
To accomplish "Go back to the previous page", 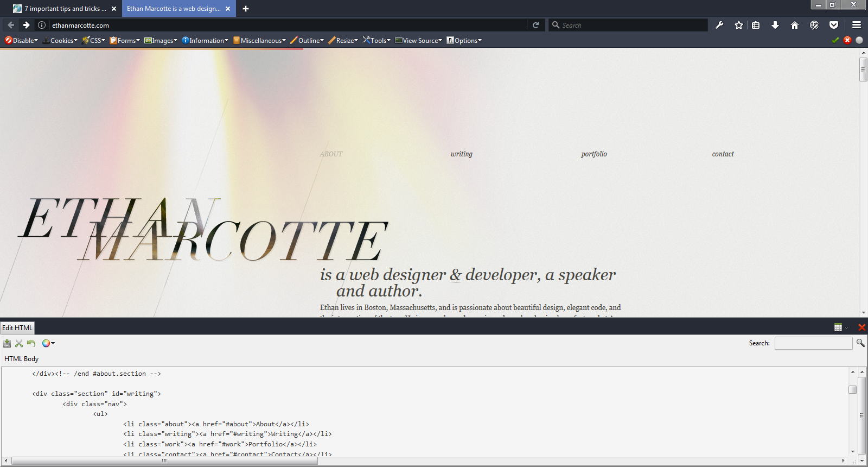I will pyautogui.click(x=11, y=25).
